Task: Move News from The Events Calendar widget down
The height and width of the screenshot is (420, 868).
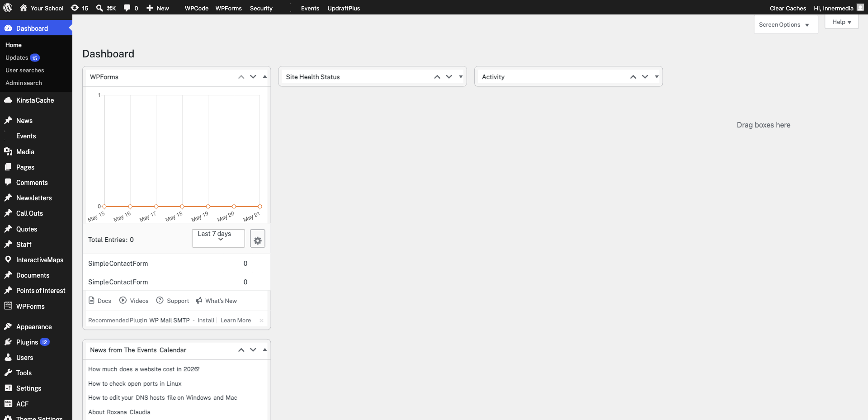Action: [x=253, y=350]
